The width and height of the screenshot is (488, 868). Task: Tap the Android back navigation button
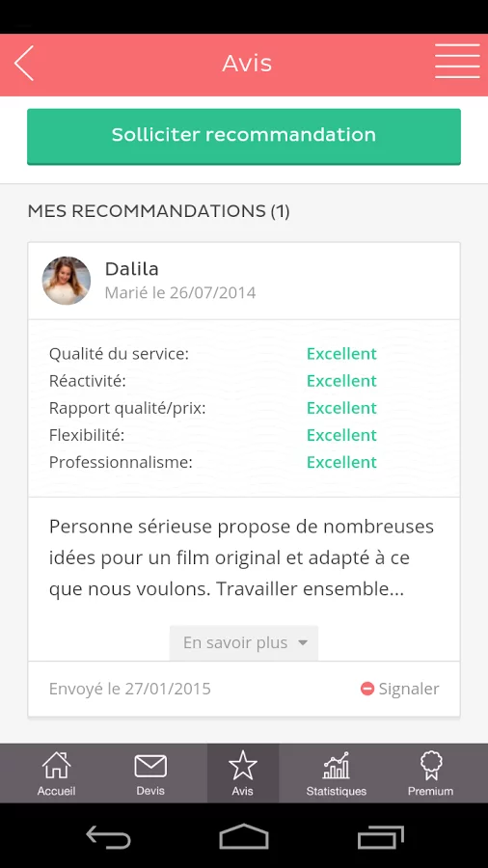point(108,836)
